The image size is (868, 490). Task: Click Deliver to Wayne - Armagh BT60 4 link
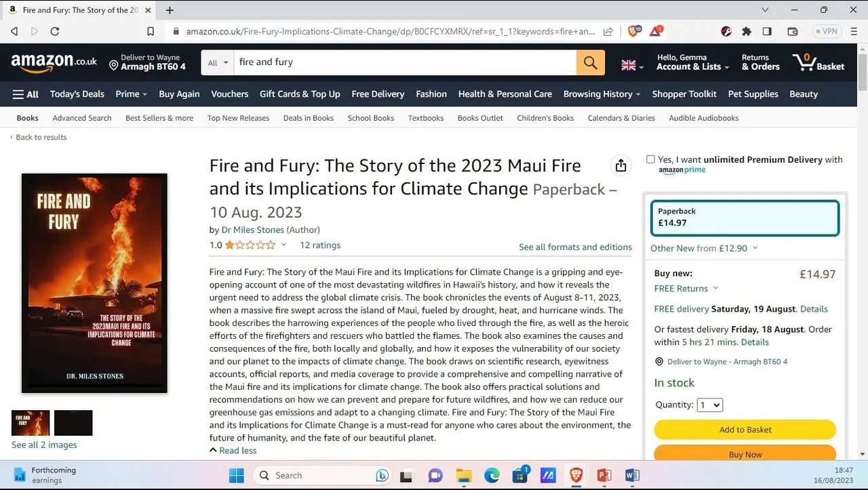click(728, 362)
